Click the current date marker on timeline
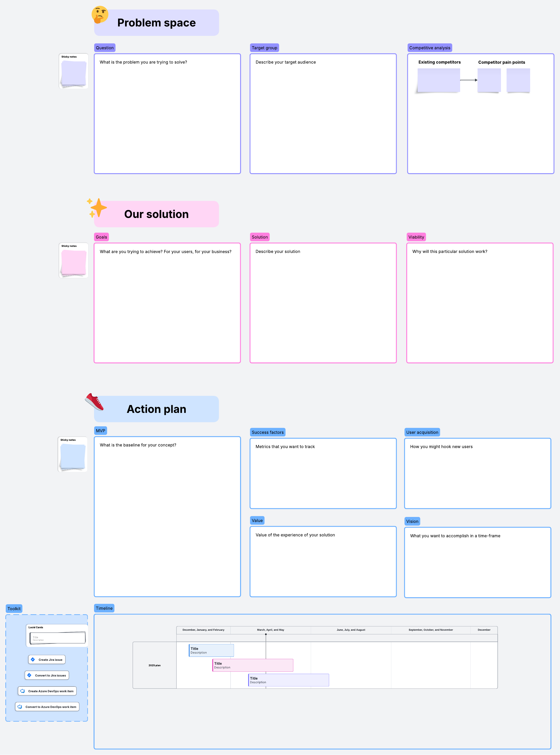Screen dimensions: 560x755 pos(266,634)
